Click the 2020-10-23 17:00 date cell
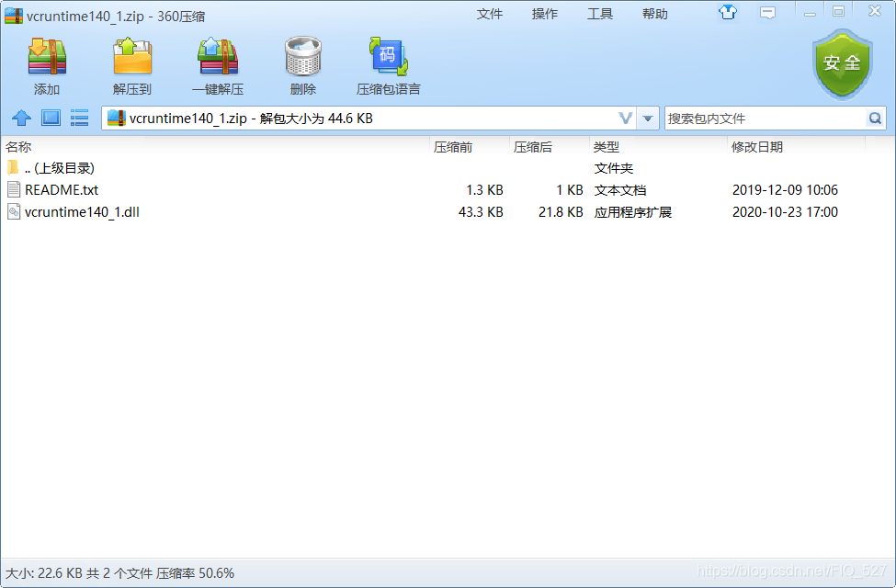 click(785, 212)
